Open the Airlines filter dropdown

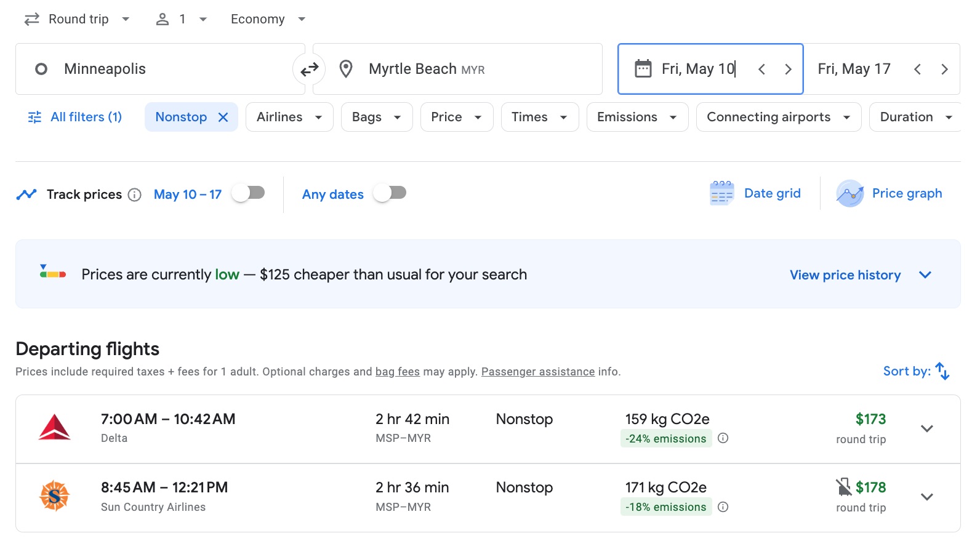point(289,117)
